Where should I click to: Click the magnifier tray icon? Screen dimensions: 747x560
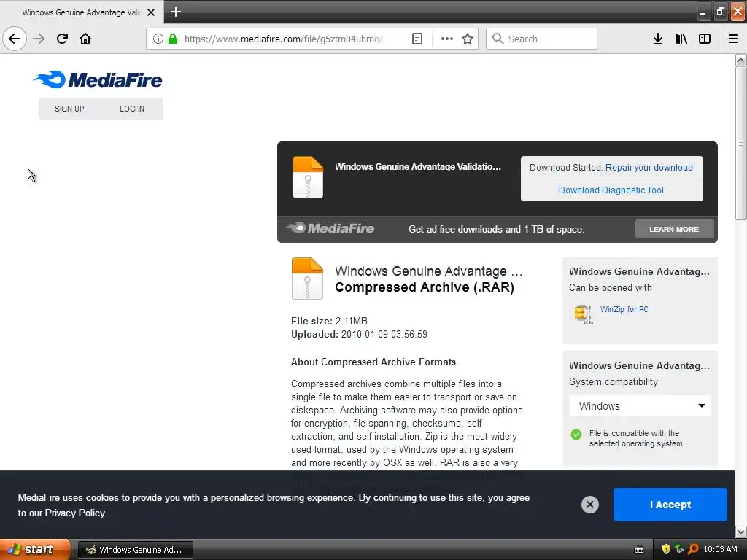pyautogui.click(x=693, y=549)
